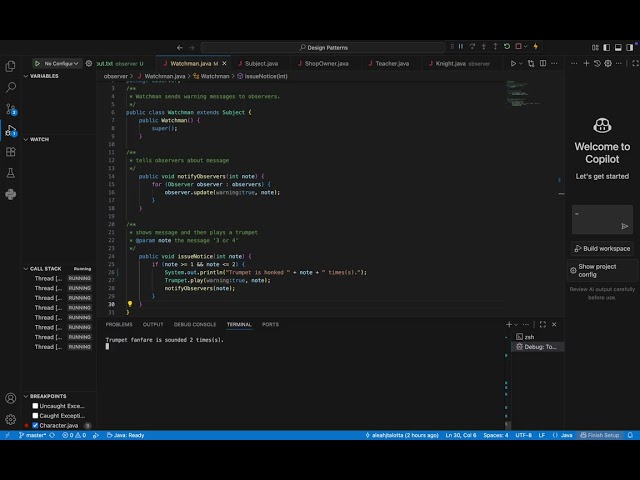Click the lightbulb code action on line 30
Image resolution: width=640 pixels, height=480 pixels.
click(130, 304)
